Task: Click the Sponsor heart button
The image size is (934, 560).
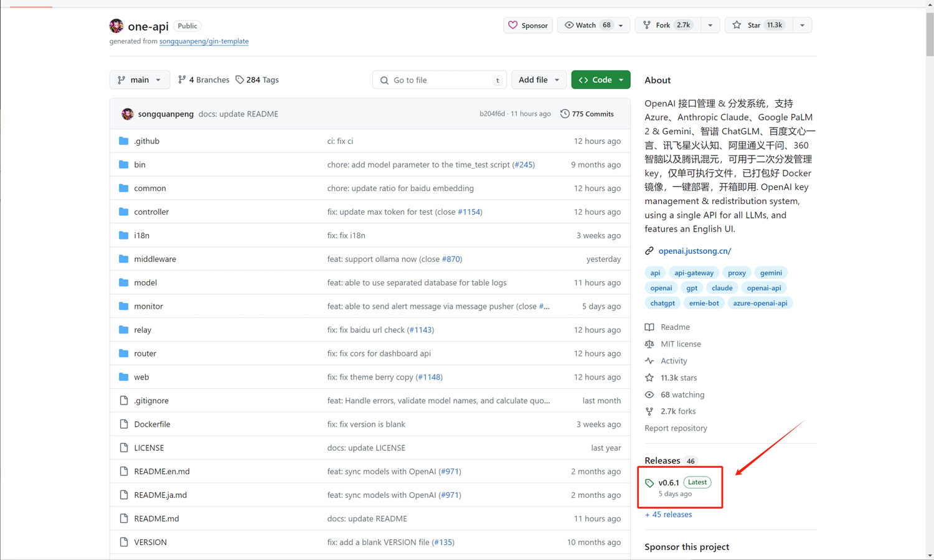Action: click(x=528, y=26)
